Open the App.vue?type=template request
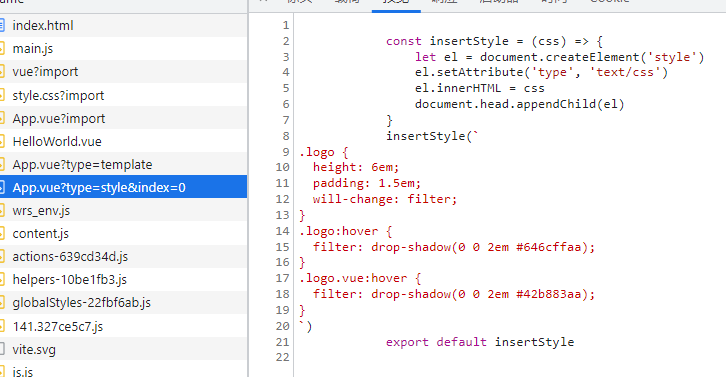The height and width of the screenshot is (377, 726). 123,165
